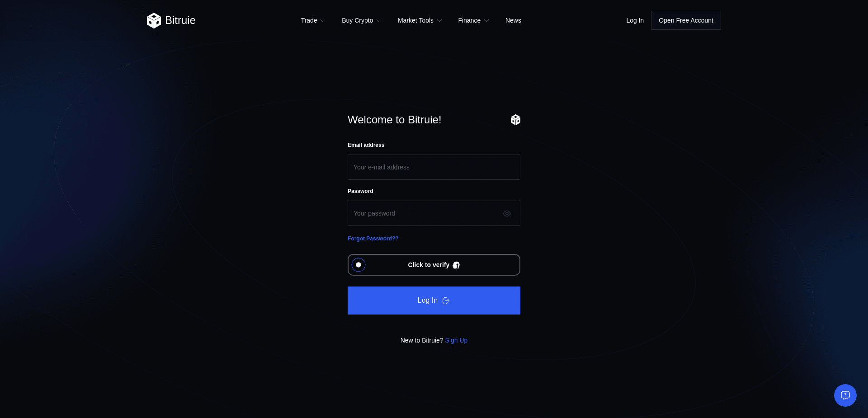Screen dimensions: 868x418
Task: Click the cube icon beside the welcome heading
Action: tap(515, 119)
